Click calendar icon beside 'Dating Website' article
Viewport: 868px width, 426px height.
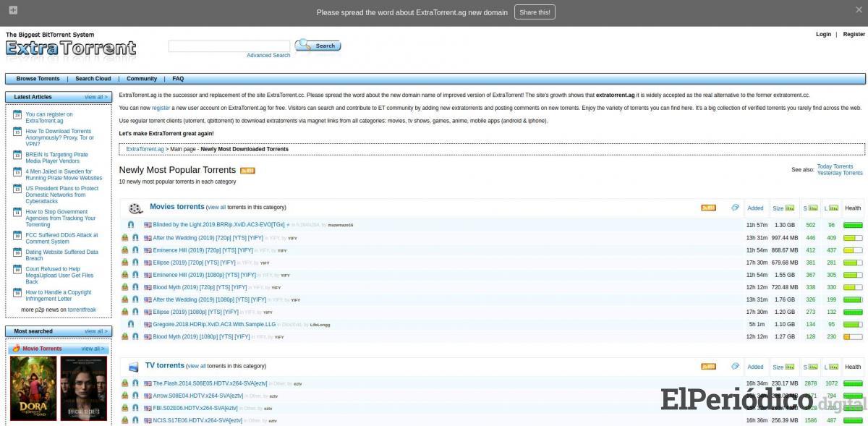(x=17, y=252)
